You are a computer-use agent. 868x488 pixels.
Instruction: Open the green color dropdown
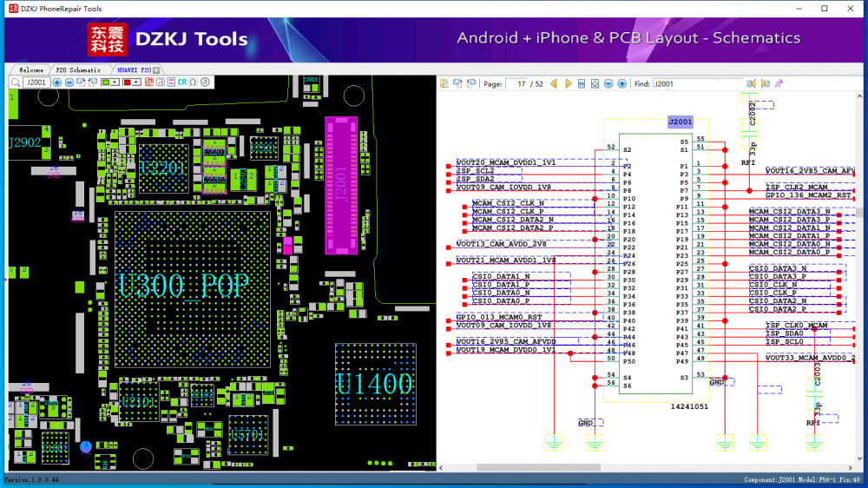pyautogui.click(x=115, y=82)
